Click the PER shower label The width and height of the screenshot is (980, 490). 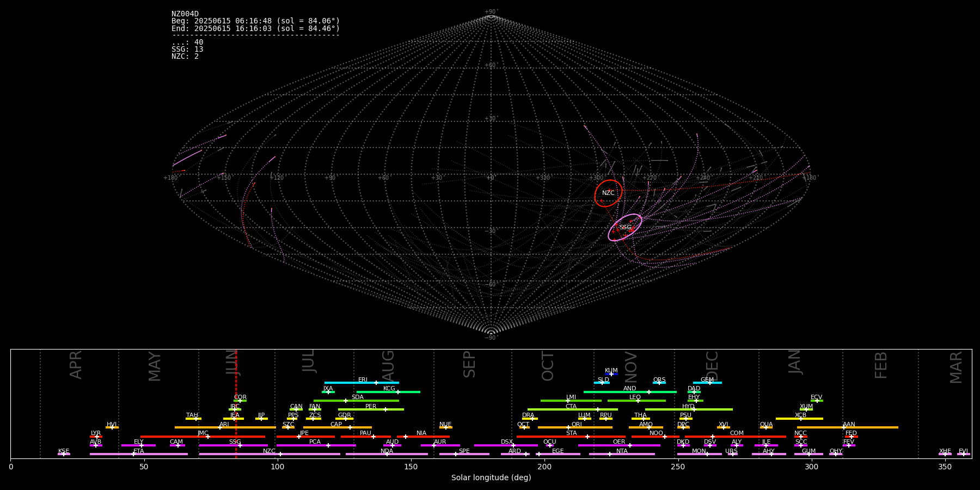pyautogui.click(x=371, y=407)
